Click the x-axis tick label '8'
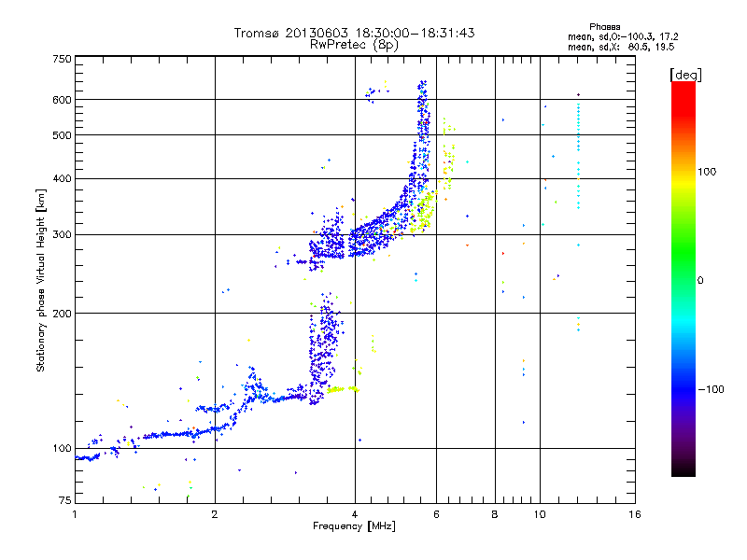 point(495,514)
